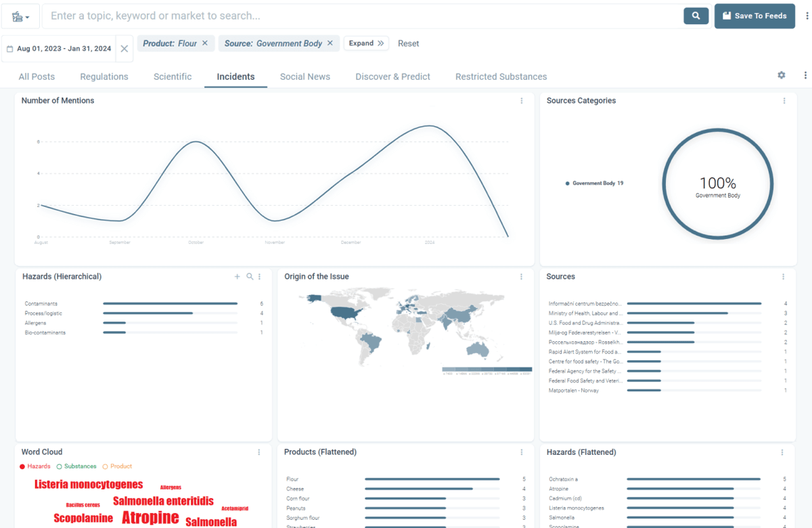Open Number of Mentions options menu
Image resolution: width=812 pixels, height=528 pixels.
click(x=522, y=101)
